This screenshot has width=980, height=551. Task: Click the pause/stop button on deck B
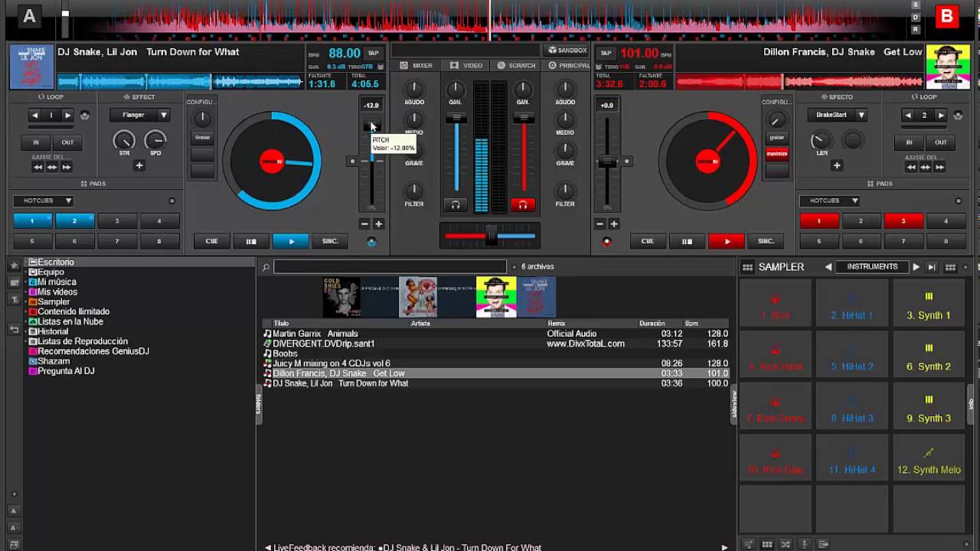(x=687, y=241)
